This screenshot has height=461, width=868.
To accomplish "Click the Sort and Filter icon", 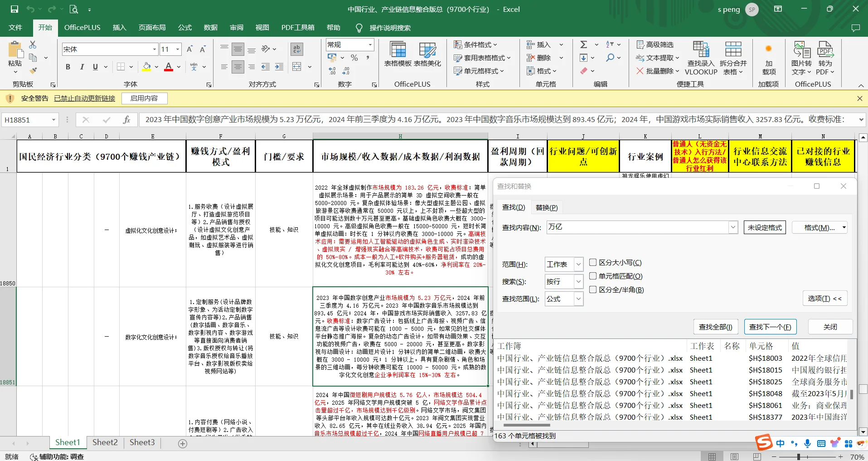I will [610, 44].
